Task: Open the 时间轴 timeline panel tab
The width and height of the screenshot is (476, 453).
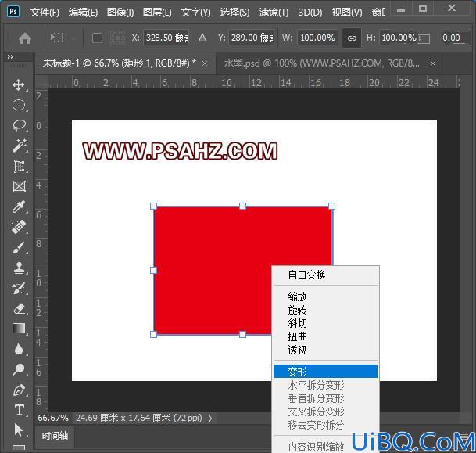Action: [55, 436]
